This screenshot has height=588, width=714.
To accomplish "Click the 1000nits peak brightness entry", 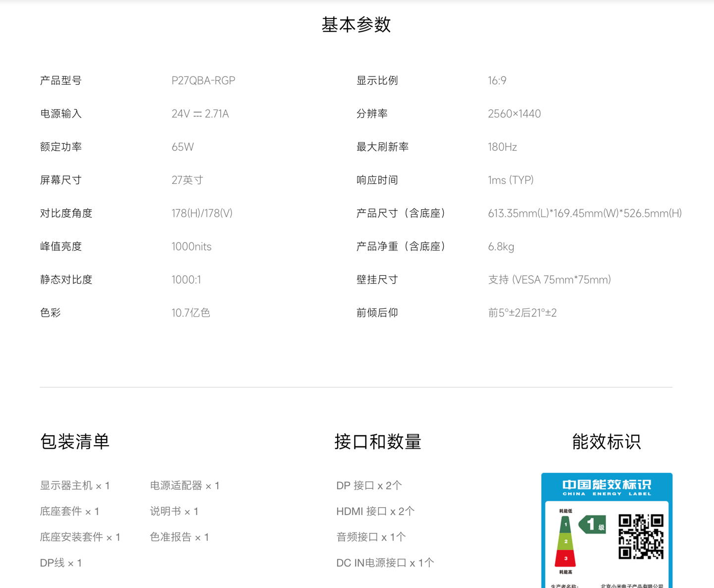I will [191, 246].
